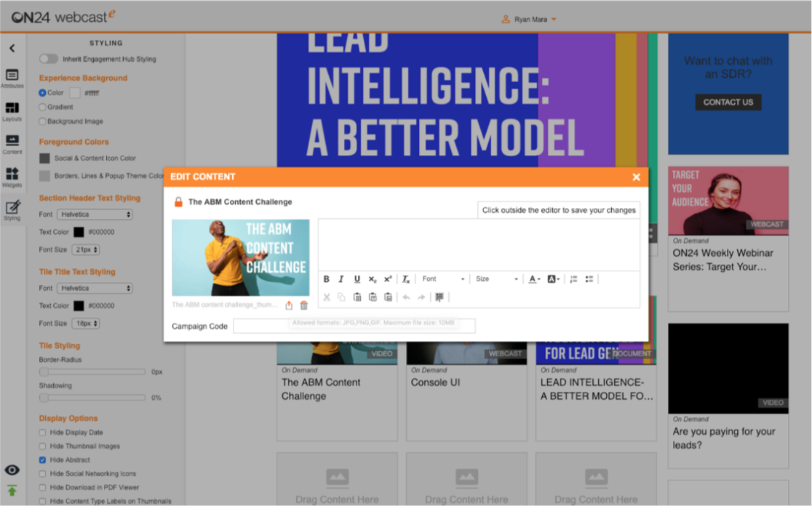Click the Campaign Code input field
The height and width of the screenshot is (506, 812).
click(x=354, y=326)
